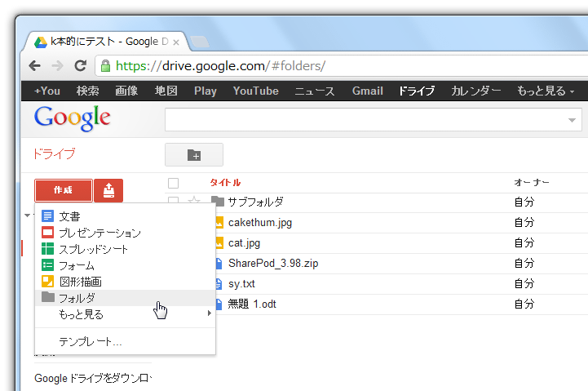Open the search options dropdown arrow
This screenshot has height=391, width=588.
(572, 120)
